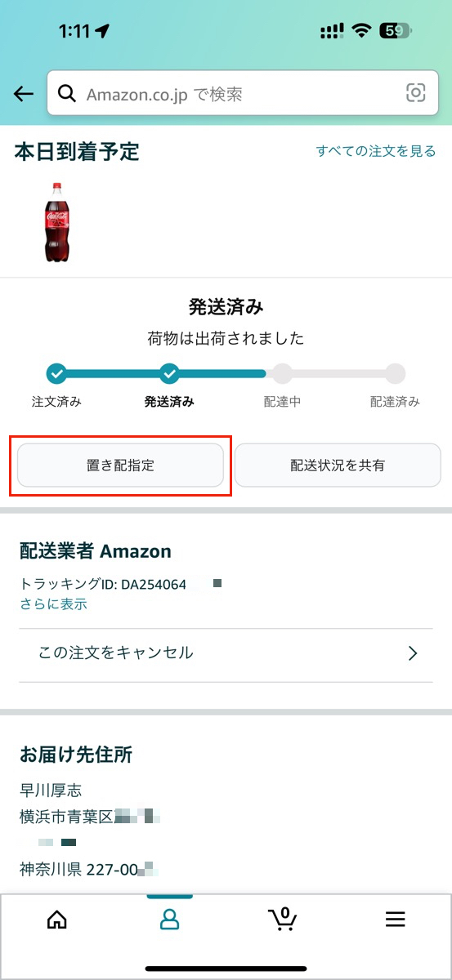Expand tracking details with さらに表示
452x980 pixels.
[x=53, y=604]
